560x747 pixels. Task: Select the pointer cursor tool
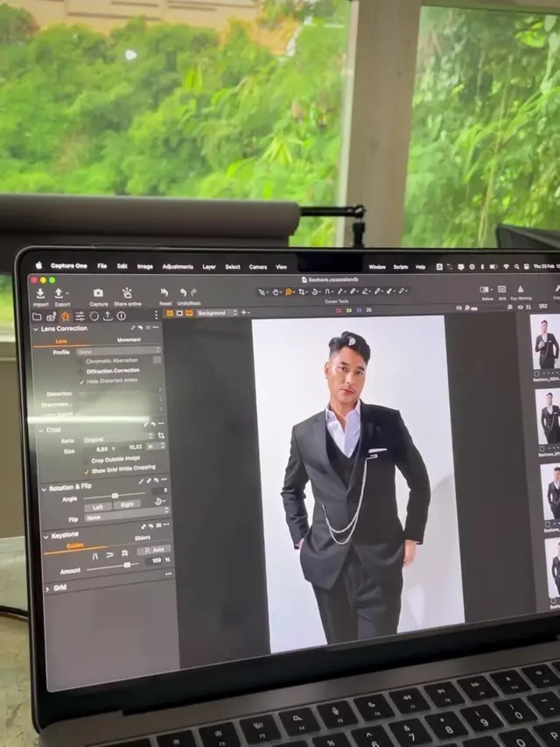click(x=262, y=292)
